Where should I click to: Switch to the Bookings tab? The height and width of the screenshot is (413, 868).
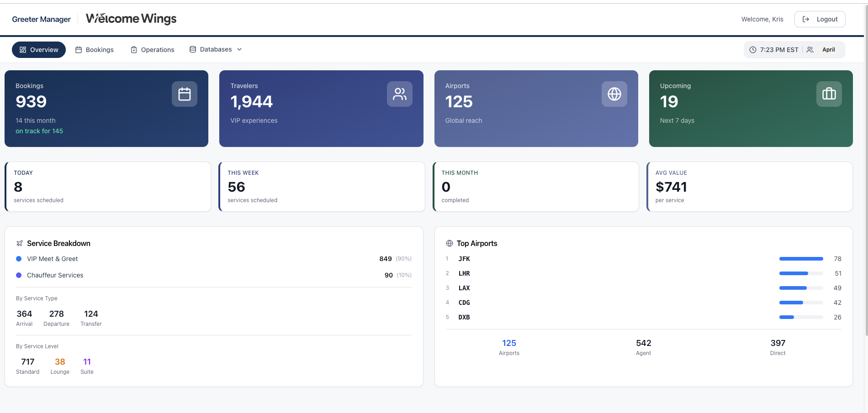click(x=94, y=49)
